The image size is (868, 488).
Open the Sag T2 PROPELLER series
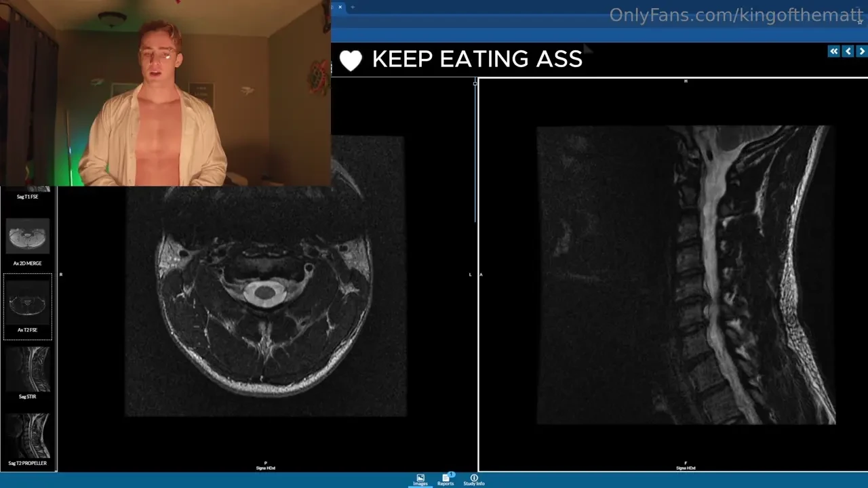27,436
